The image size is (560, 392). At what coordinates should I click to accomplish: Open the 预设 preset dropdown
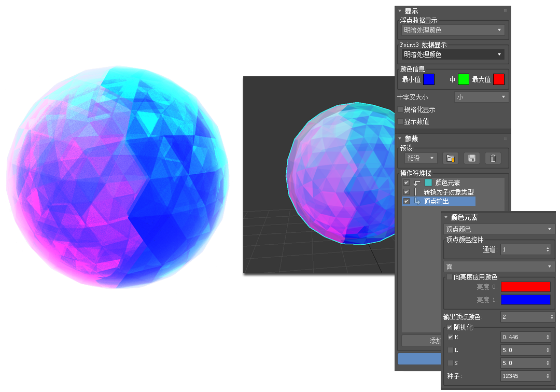421,158
